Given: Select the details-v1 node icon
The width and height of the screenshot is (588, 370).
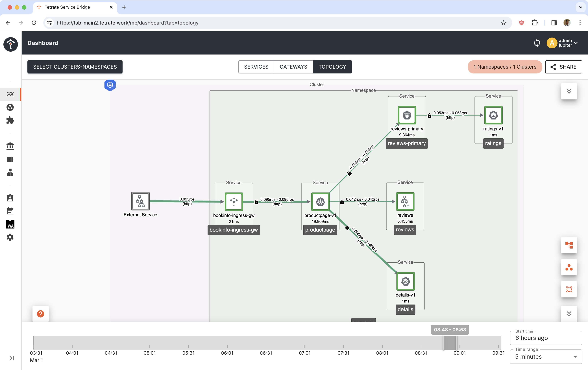Looking at the screenshot, I should click(406, 281).
